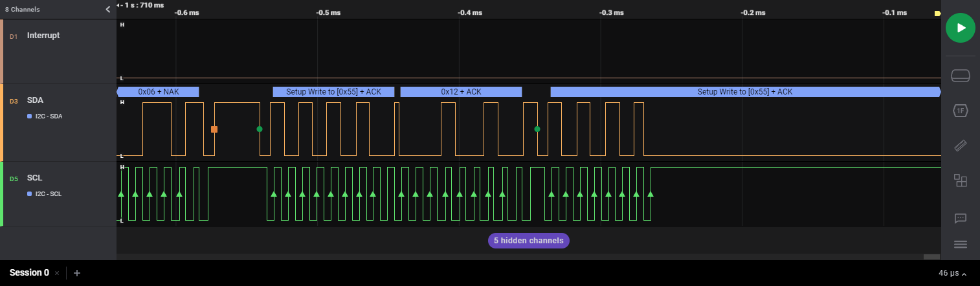Click the I2C - SDA analyzer label

(x=48, y=116)
